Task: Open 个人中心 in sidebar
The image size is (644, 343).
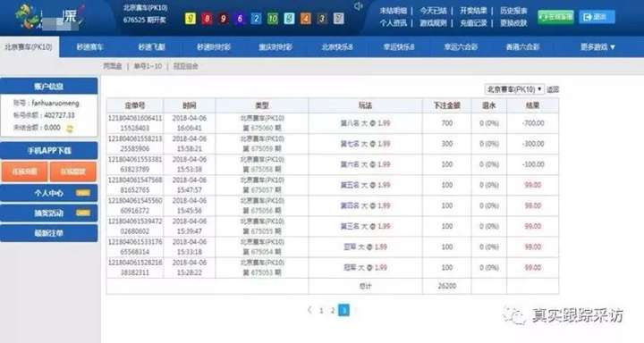Action: [49, 193]
